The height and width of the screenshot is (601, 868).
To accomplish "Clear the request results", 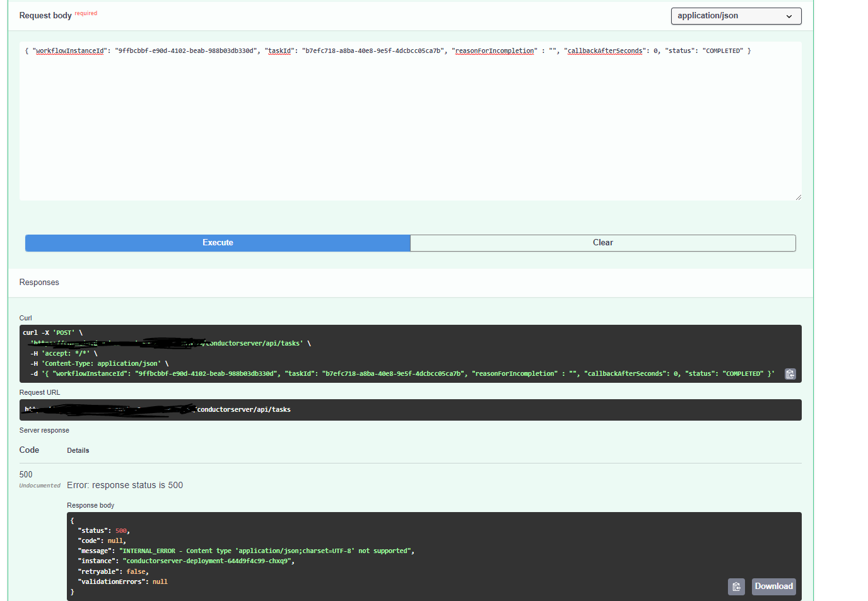I will [x=602, y=243].
